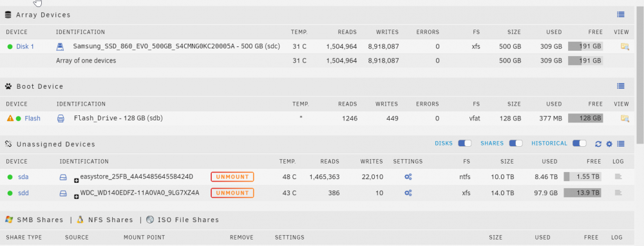Open the SMB Shares section
The image size is (644, 246).
40,220
